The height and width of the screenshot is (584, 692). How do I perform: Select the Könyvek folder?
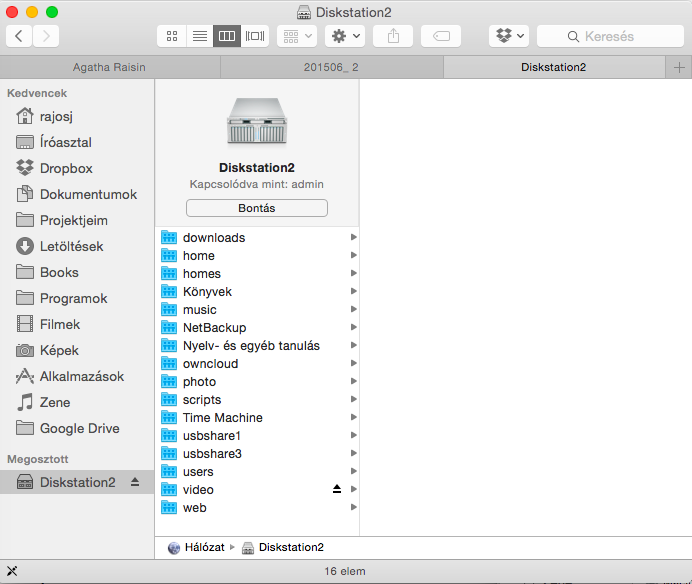tap(257, 292)
